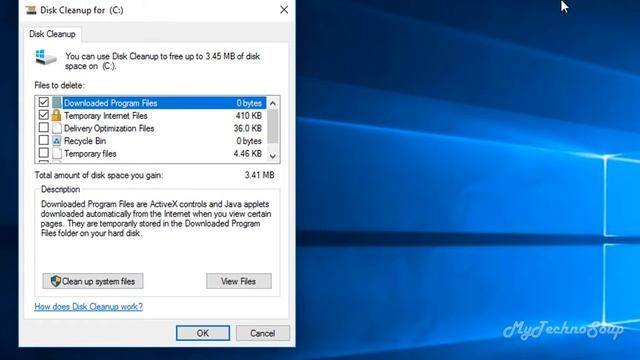Cancel the Disk Cleanup dialog

(262, 333)
